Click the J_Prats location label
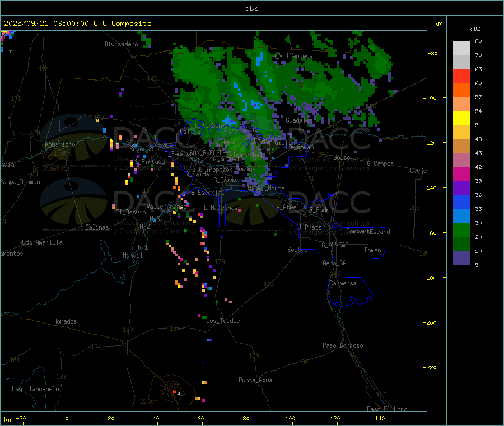Screen dimensions: 504x426 pyautogui.click(x=310, y=227)
